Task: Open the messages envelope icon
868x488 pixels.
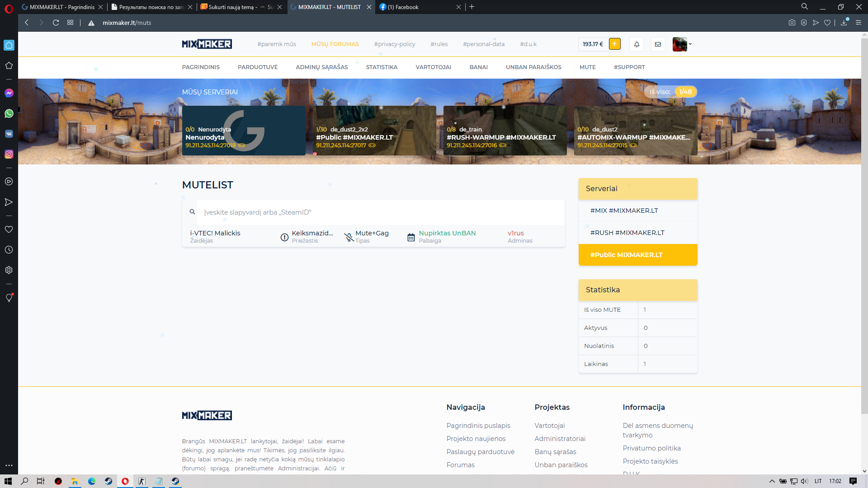Action: click(x=658, y=44)
